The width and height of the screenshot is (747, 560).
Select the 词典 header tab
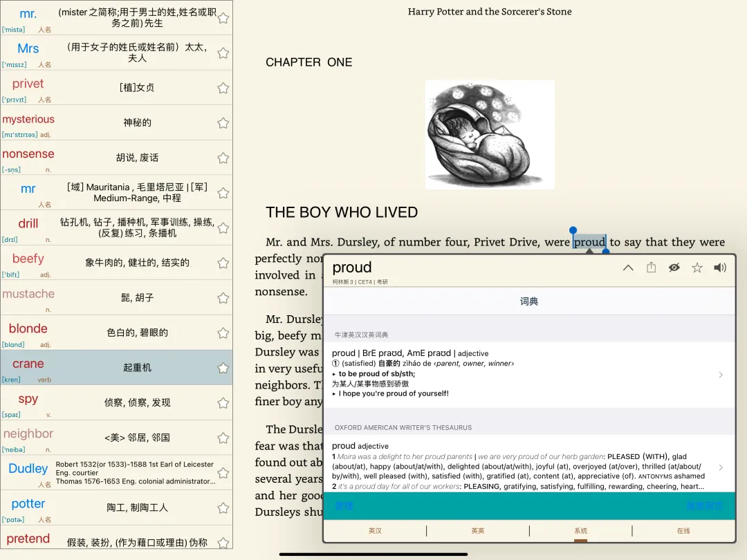[x=529, y=301]
